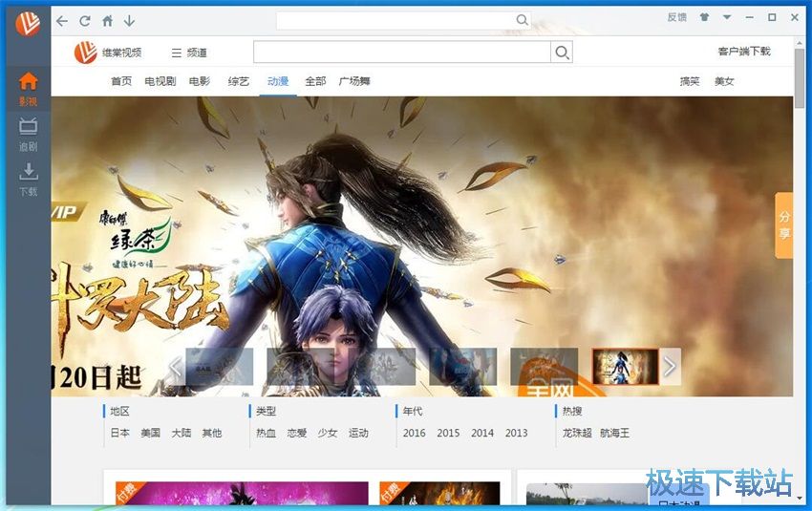Filter region by 其他
The width and height of the screenshot is (812, 511).
coord(212,433)
